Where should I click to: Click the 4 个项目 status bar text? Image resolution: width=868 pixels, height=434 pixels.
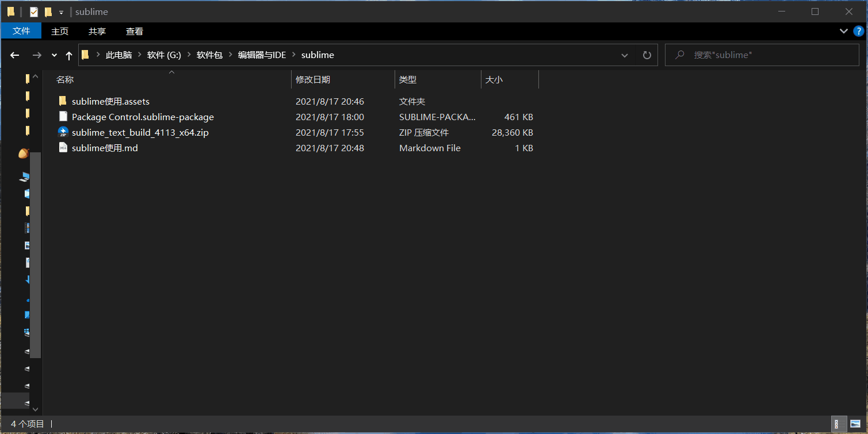point(28,424)
